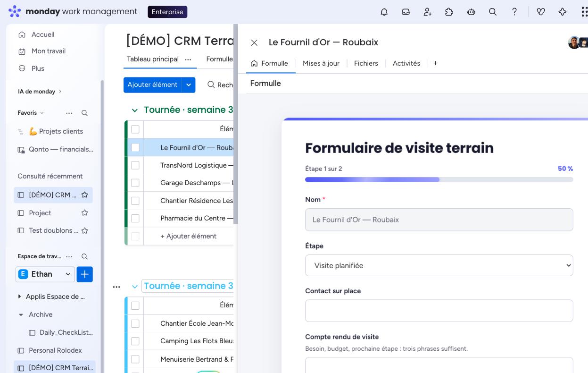
Task: Open Menuiserie Bertrand row
Action: pyautogui.click(x=197, y=359)
